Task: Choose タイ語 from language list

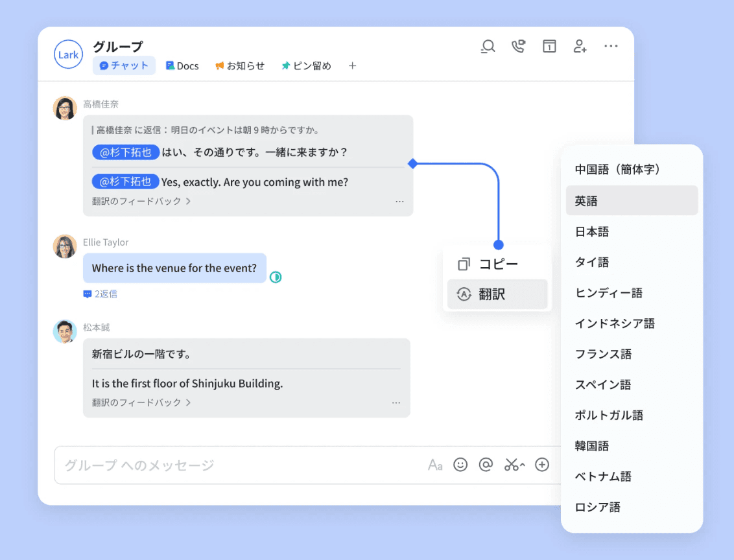Action: pos(632,262)
